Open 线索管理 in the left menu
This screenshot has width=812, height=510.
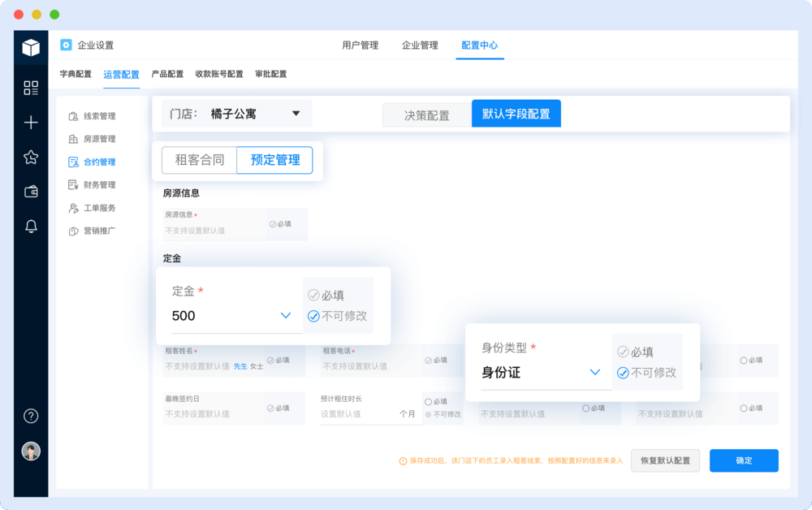tap(99, 116)
